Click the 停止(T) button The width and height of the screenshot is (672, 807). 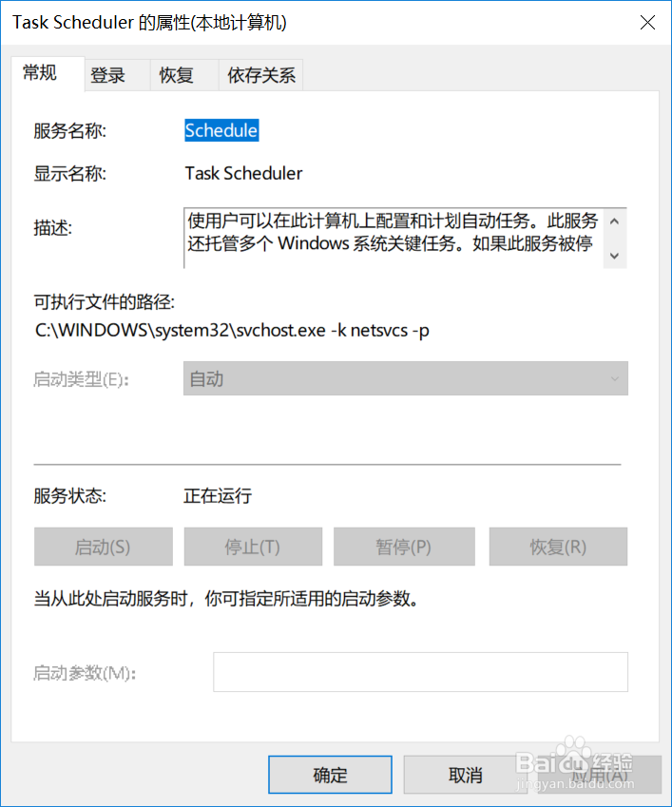[253, 547]
